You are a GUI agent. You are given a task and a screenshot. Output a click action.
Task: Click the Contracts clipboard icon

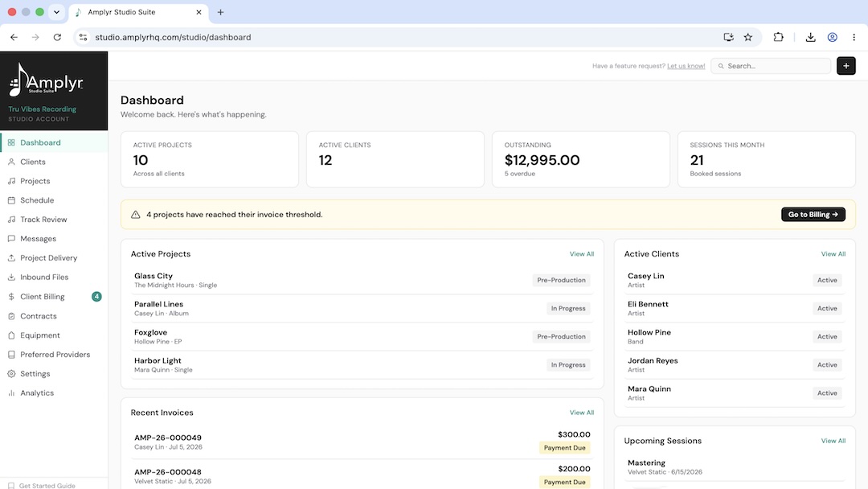(x=11, y=315)
